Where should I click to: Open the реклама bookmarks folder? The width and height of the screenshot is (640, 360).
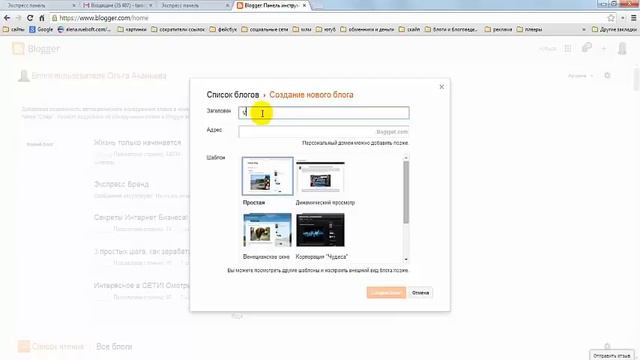[x=498, y=29]
